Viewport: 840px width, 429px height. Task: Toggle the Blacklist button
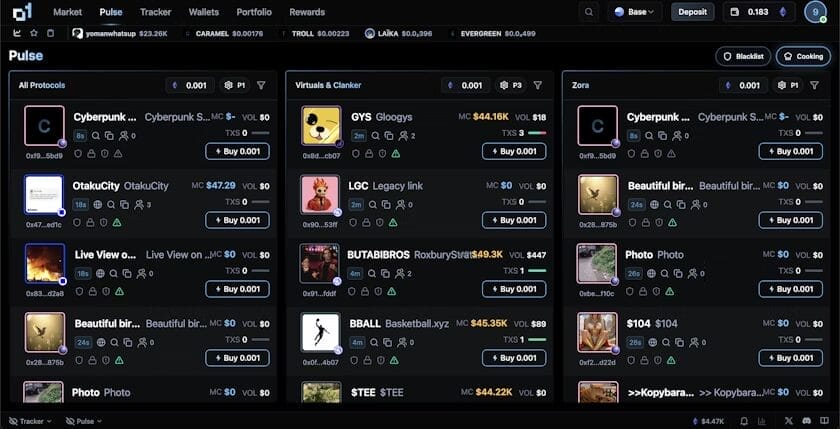743,56
